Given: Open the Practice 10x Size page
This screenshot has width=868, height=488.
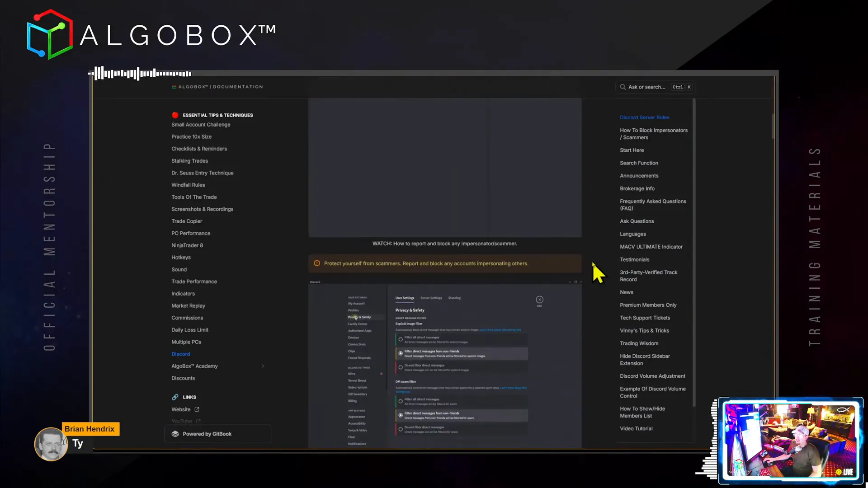Looking at the screenshot, I should (191, 136).
